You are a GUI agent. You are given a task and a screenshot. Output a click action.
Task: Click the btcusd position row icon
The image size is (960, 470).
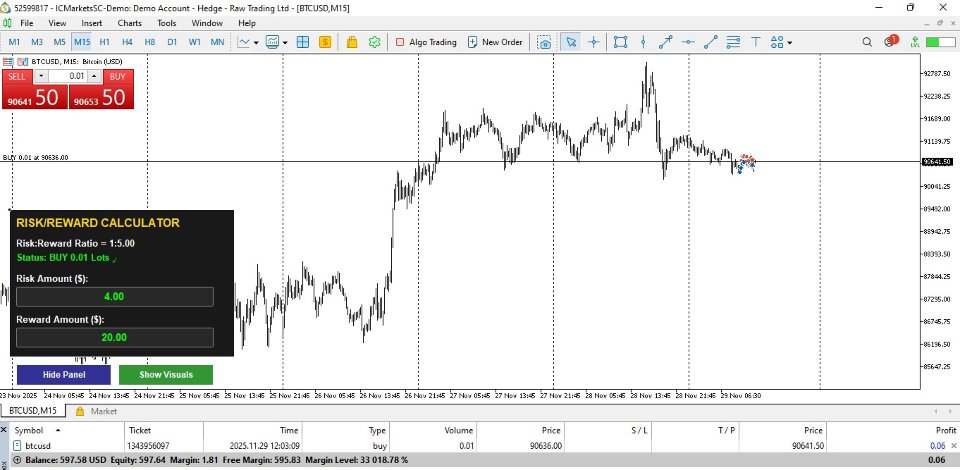click(x=18, y=446)
